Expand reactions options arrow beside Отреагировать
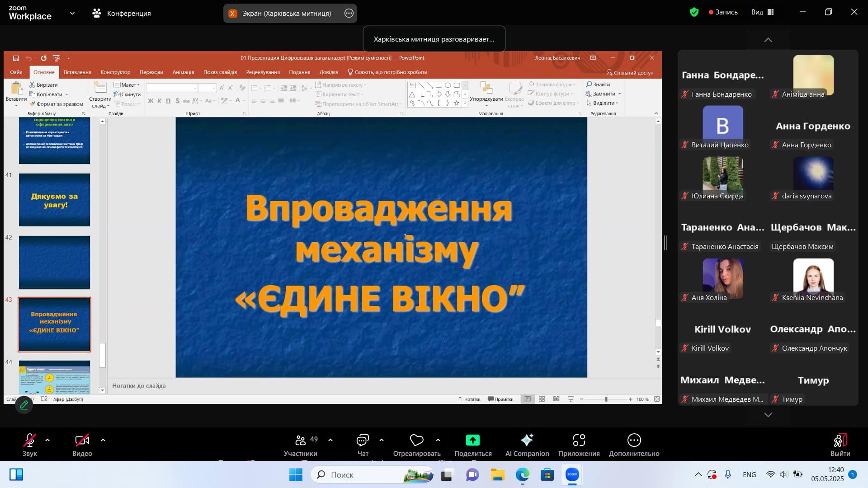The height and width of the screenshot is (488, 868). (x=438, y=440)
